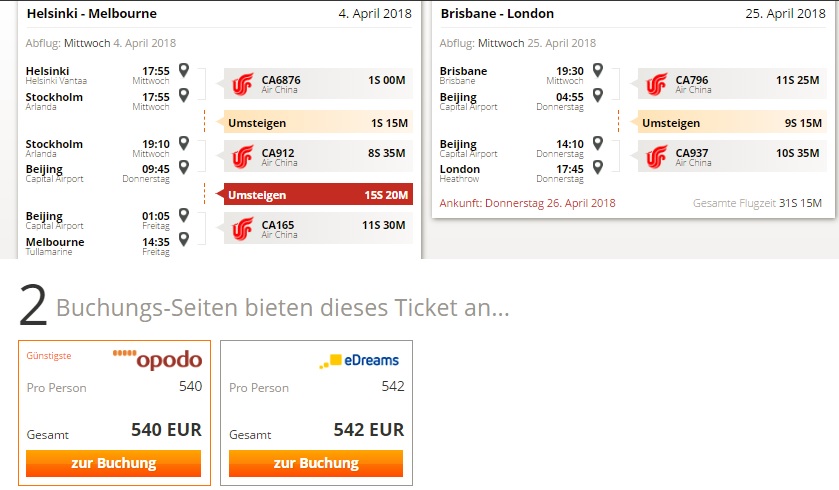Click the CA796 flight segment row
This screenshot has height=490, width=839.
(x=733, y=83)
